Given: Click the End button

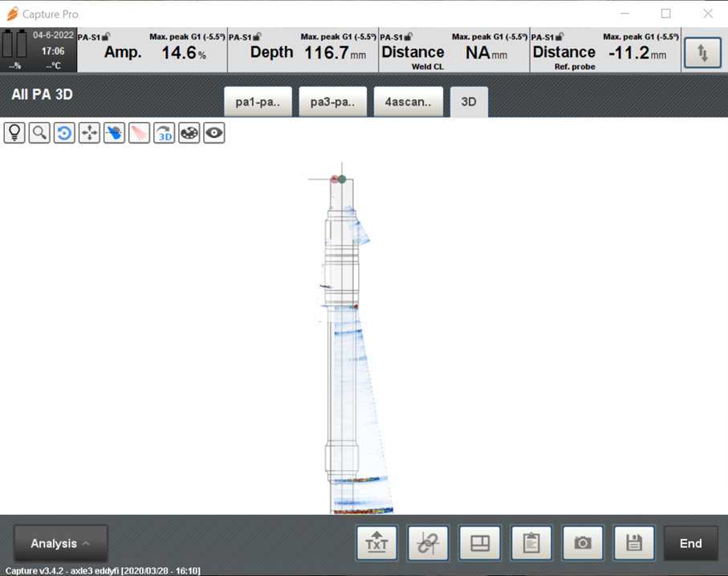Looking at the screenshot, I should [x=691, y=544].
